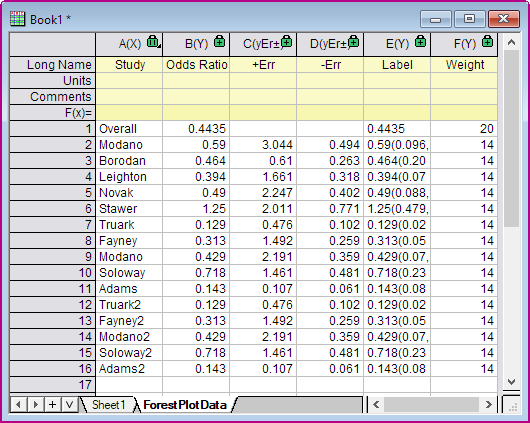Select row header 10
The height and width of the screenshot is (423, 530).
tap(52, 273)
